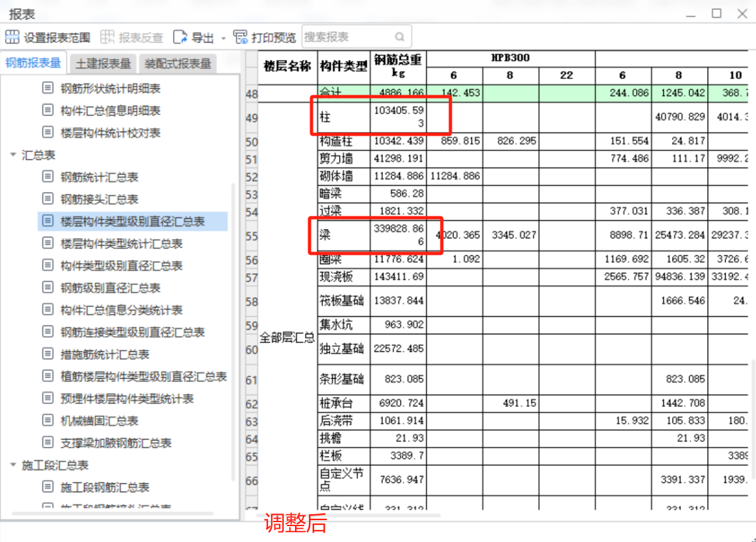
Task: Click document icon beside 钢筋级别直径汇总表
Action: (x=48, y=287)
